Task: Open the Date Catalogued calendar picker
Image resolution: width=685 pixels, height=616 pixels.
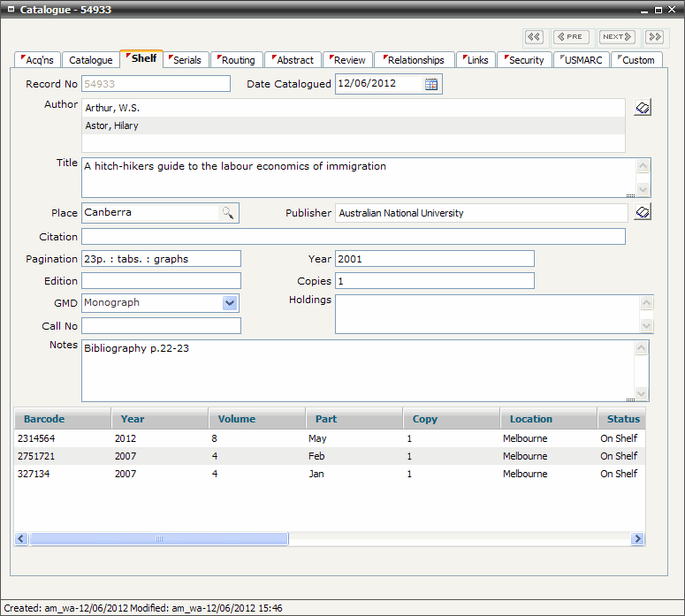Action: pyautogui.click(x=431, y=85)
